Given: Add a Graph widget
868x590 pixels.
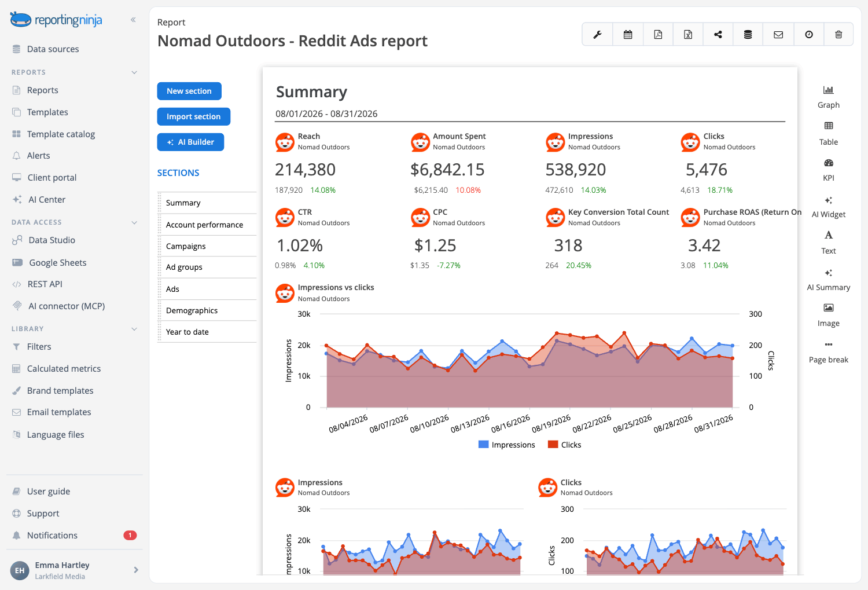Looking at the screenshot, I should (829, 97).
